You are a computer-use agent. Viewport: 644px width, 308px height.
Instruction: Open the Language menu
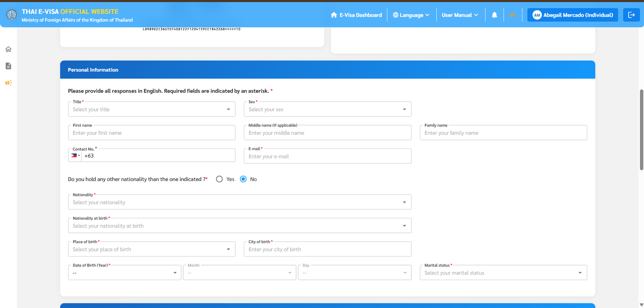coord(411,15)
